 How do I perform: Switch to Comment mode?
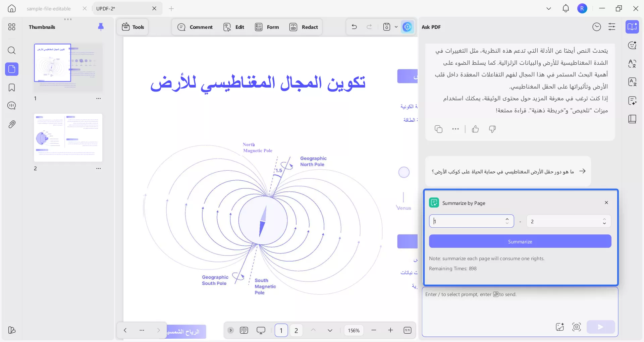[x=195, y=27]
